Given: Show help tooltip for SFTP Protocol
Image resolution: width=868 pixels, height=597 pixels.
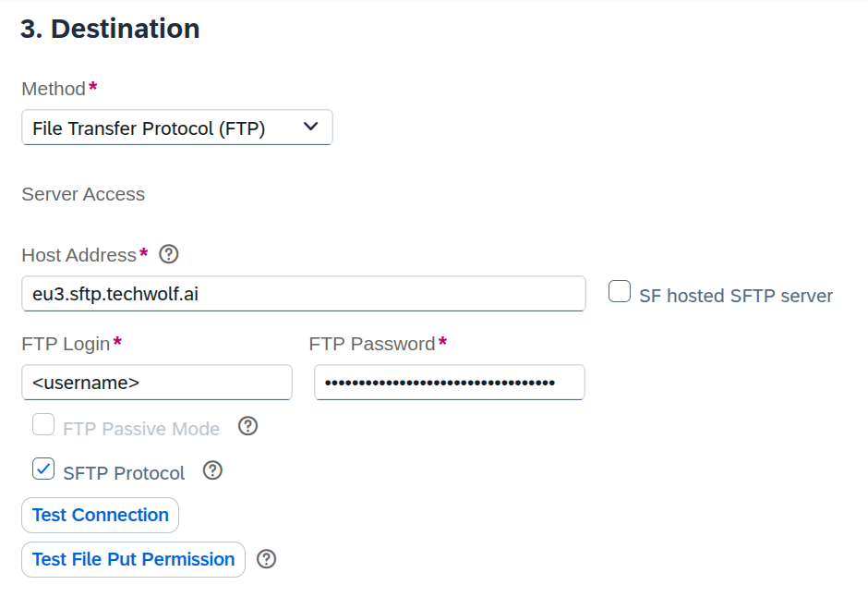Looking at the screenshot, I should tap(212, 470).
